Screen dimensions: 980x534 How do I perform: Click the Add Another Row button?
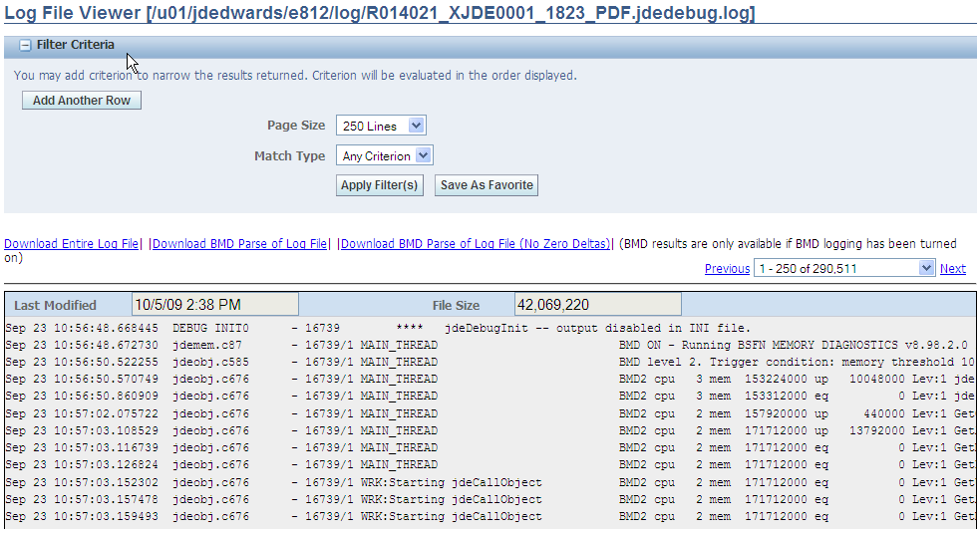coord(81,101)
